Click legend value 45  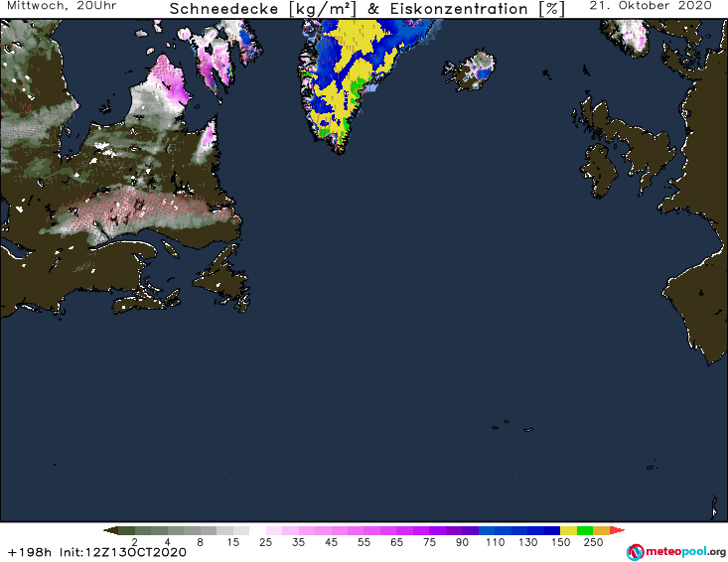coord(331,542)
